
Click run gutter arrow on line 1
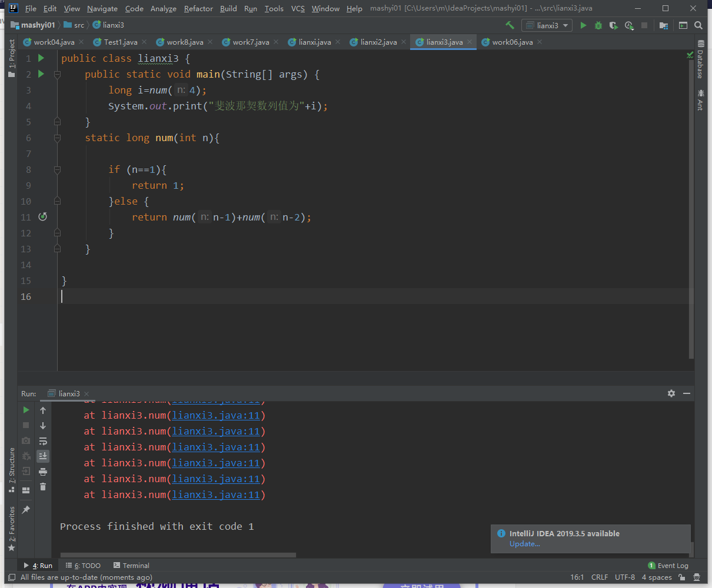(41, 58)
